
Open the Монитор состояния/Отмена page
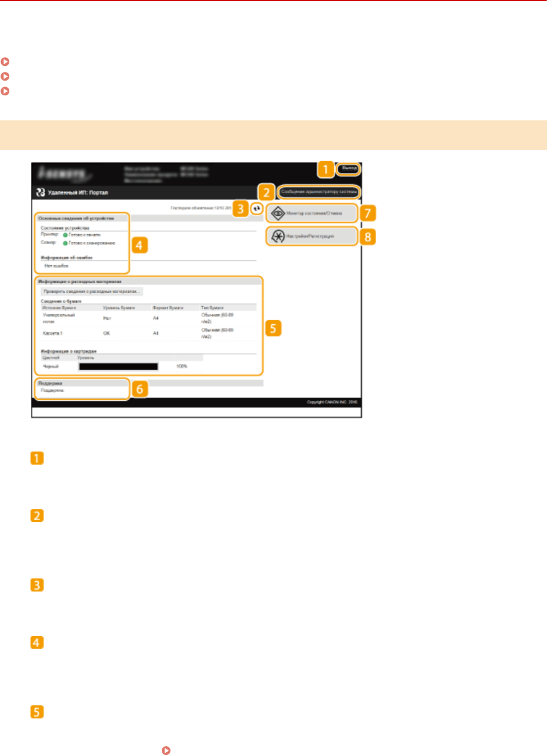tap(312, 213)
